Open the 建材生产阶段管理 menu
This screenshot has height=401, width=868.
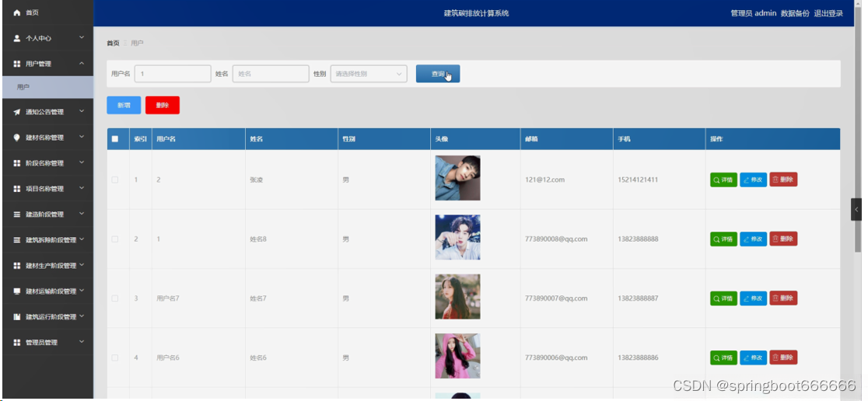point(47,266)
